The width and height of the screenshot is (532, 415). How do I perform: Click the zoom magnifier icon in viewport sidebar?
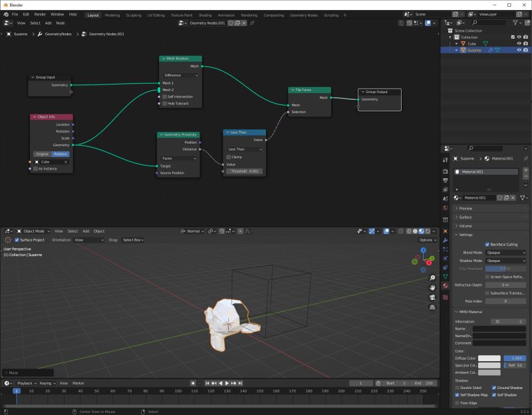point(432,278)
